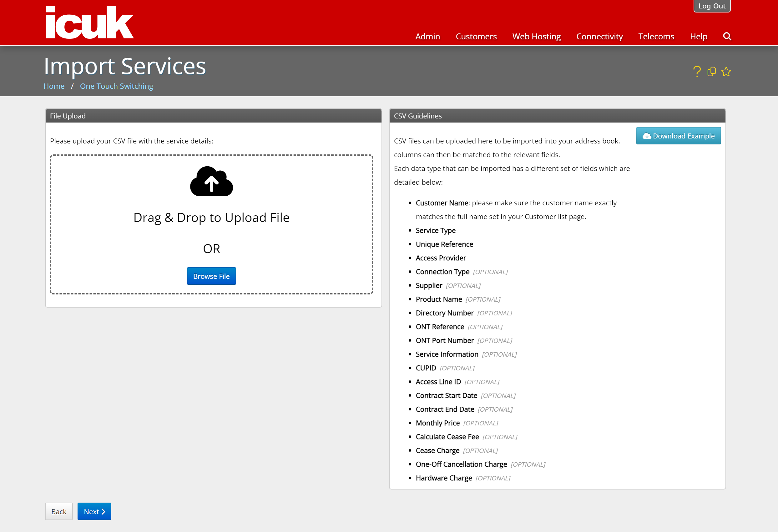Click the 'CUPID' list item
This screenshot has height=532, width=778.
point(445,368)
